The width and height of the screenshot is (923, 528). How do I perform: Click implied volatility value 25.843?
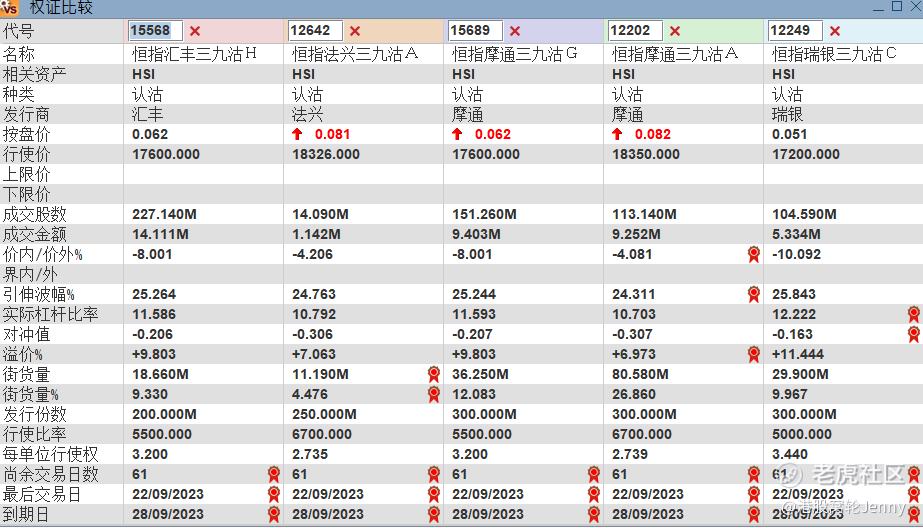(793, 294)
